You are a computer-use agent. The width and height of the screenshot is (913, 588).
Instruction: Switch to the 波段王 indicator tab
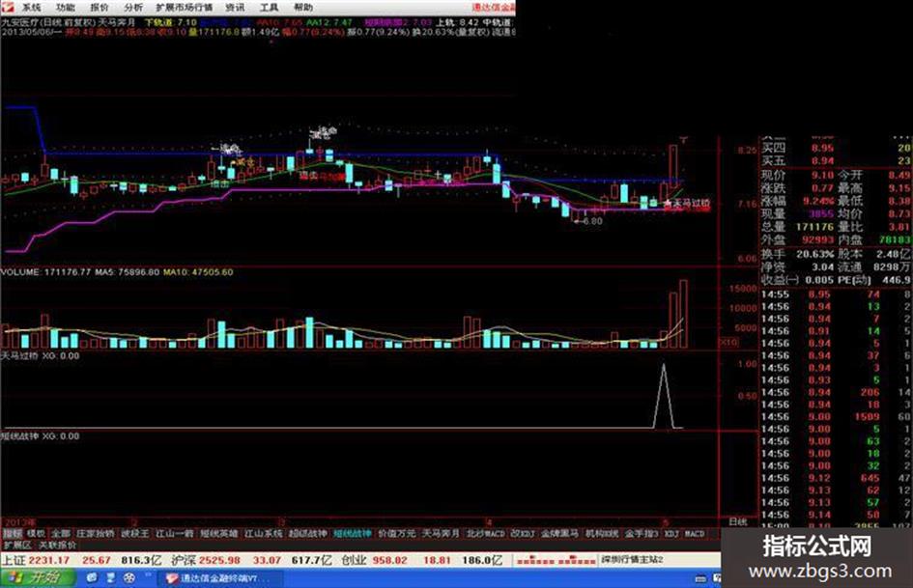click(135, 533)
